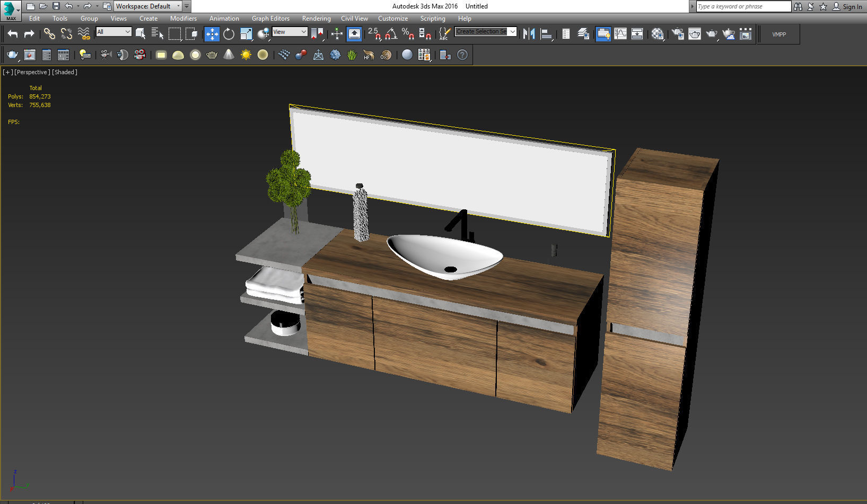The width and height of the screenshot is (867, 504).
Task: Click the VMPP toolbar button
Action: 779,34
